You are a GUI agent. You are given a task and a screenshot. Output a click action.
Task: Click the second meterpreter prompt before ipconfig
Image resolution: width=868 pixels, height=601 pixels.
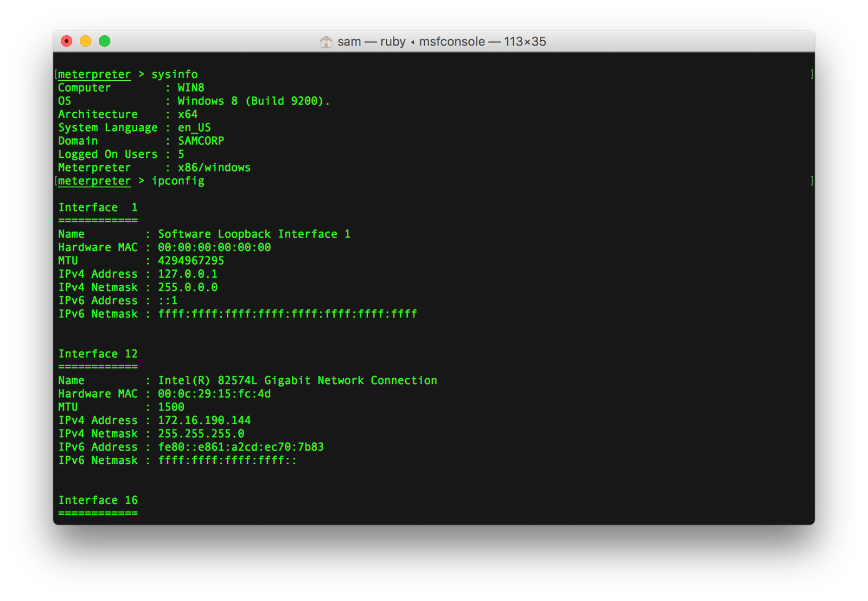tap(94, 181)
